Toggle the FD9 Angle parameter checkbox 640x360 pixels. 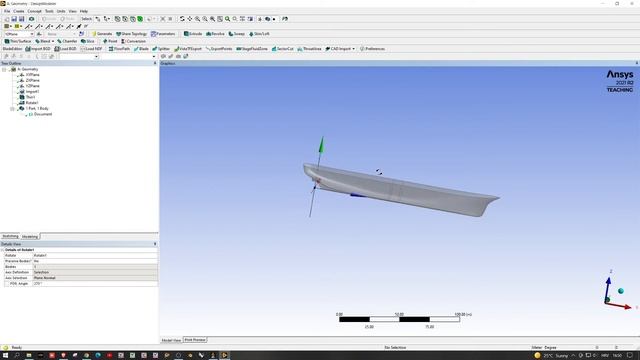click(7, 283)
